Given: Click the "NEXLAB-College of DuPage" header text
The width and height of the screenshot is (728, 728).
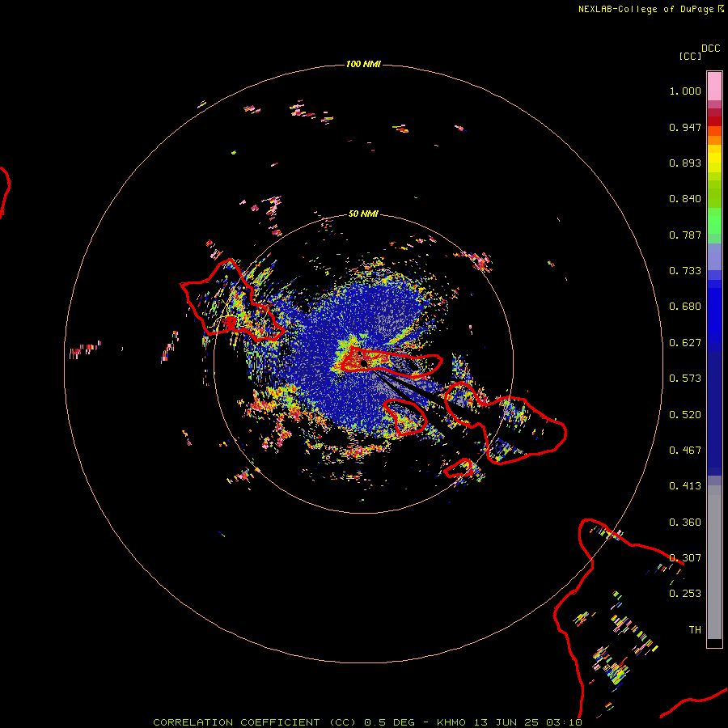Looking at the screenshot, I should (x=645, y=9).
